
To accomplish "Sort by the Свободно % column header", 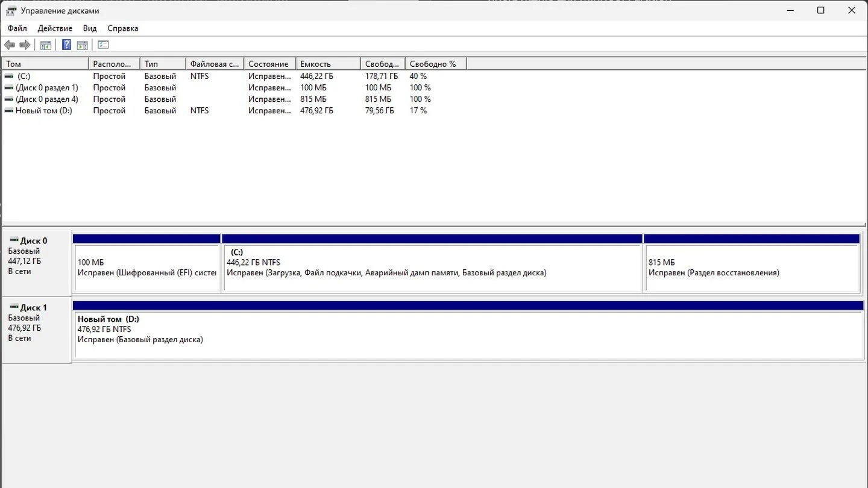I will click(436, 64).
